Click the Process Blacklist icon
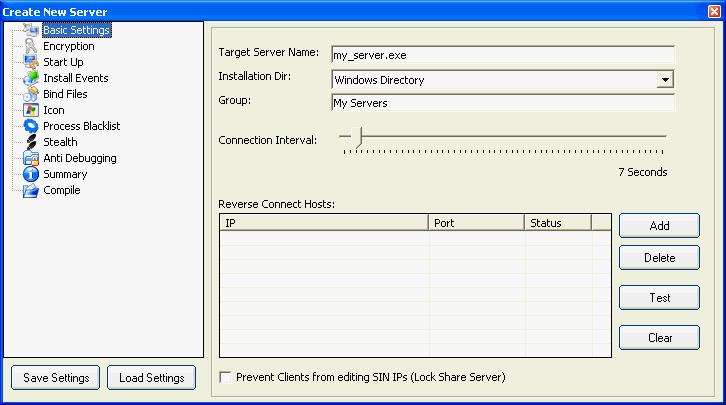Screen dimensions: 726x405 (31, 126)
